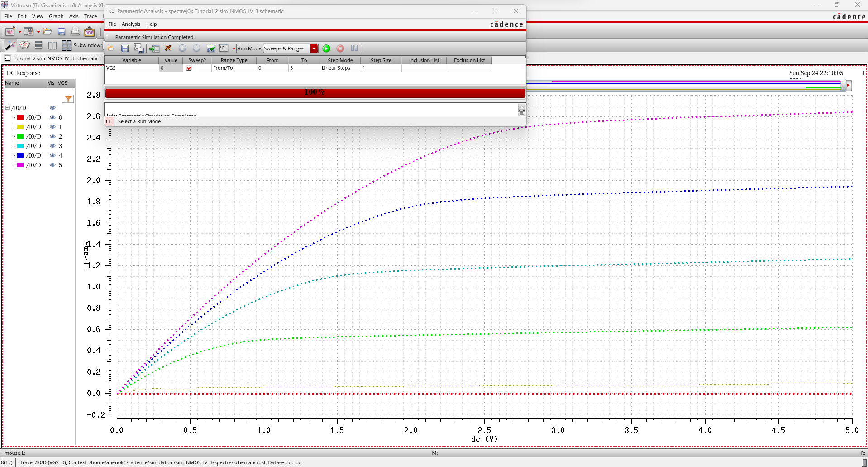Click the cyan swatch for VGS 3
The width and height of the screenshot is (868, 467).
tap(20, 146)
